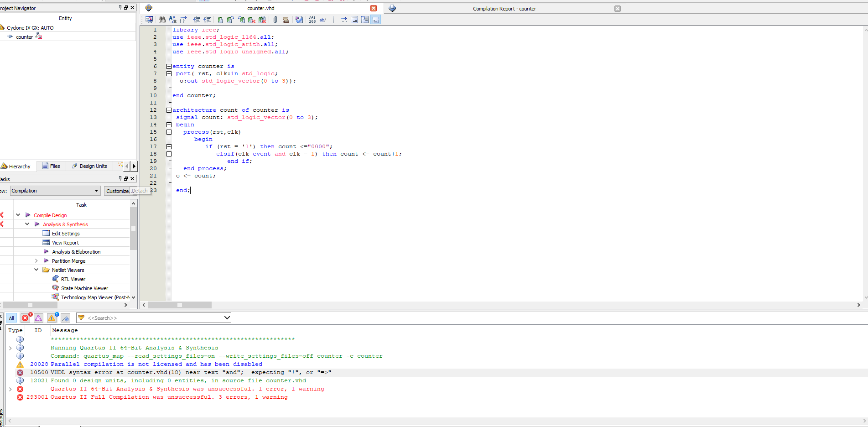The height and width of the screenshot is (427, 868).
Task: Click the Customize button in Tasks panel
Action: point(117,191)
